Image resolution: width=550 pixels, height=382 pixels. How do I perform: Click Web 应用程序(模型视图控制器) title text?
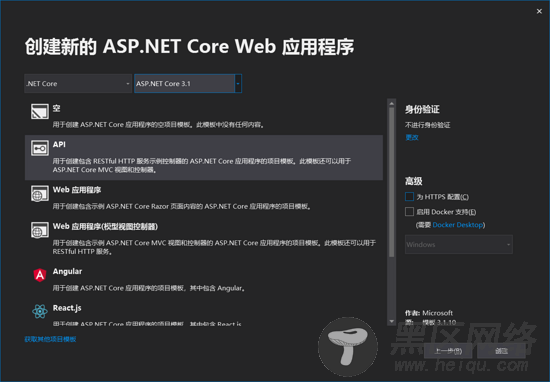105,226
